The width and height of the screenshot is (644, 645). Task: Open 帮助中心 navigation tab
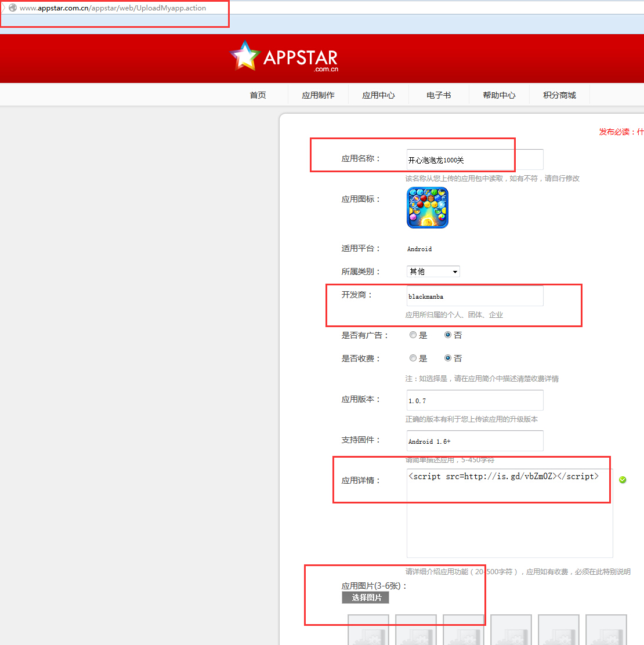(x=499, y=95)
